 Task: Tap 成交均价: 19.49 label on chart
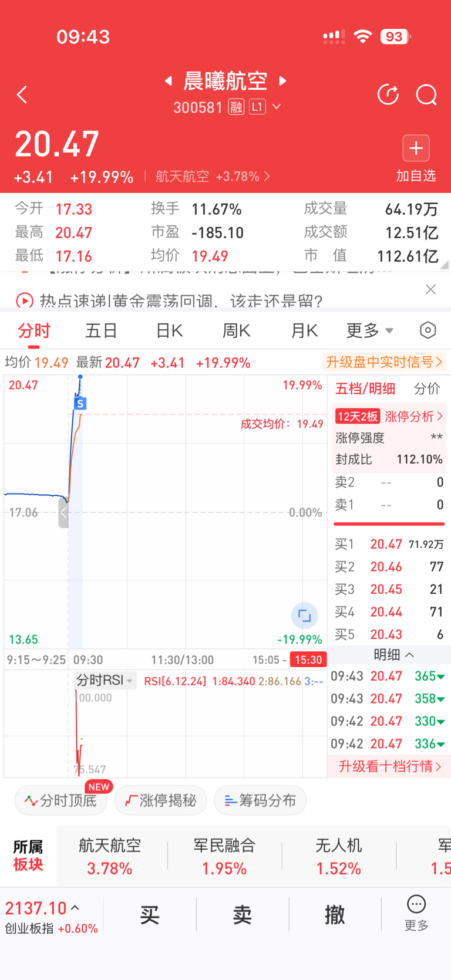coord(282,424)
